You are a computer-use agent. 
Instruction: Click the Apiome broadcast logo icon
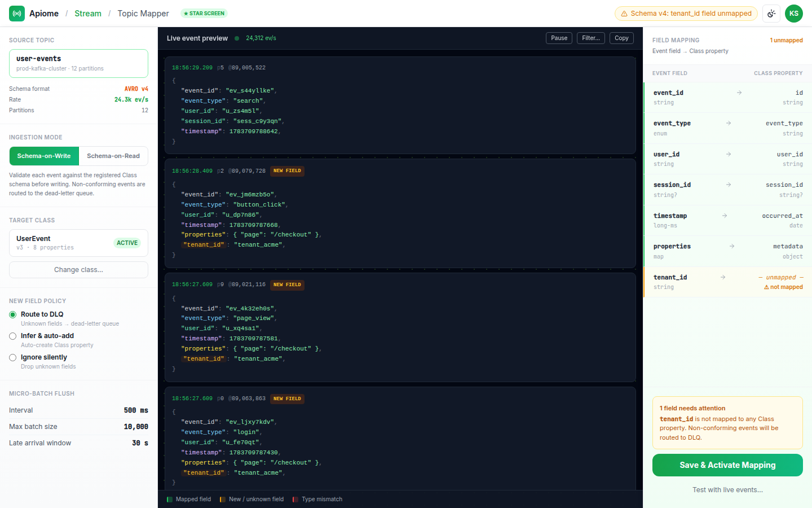click(x=17, y=14)
